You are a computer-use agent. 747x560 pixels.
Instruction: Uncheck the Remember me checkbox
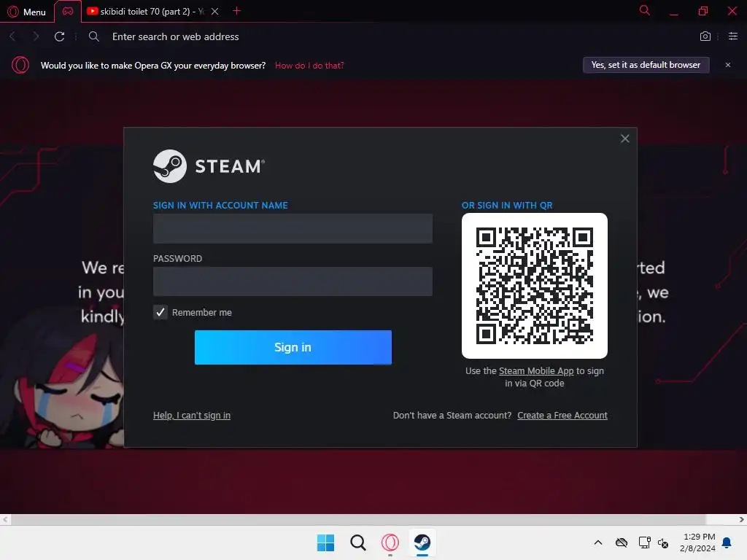(x=160, y=312)
